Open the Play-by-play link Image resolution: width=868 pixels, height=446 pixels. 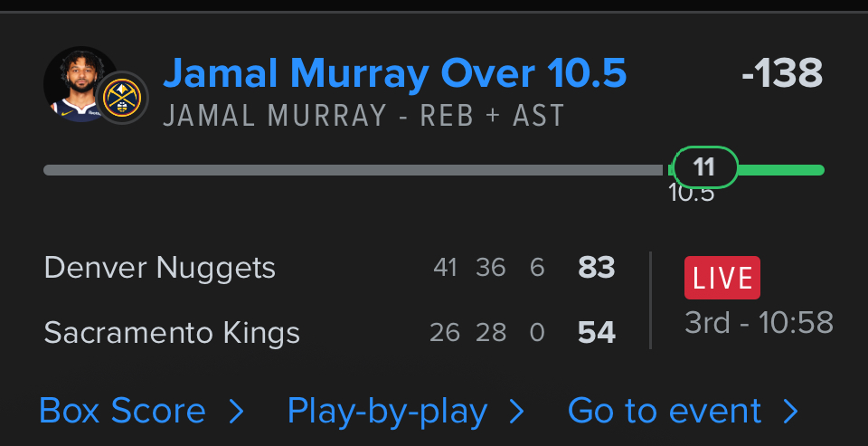tap(387, 412)
